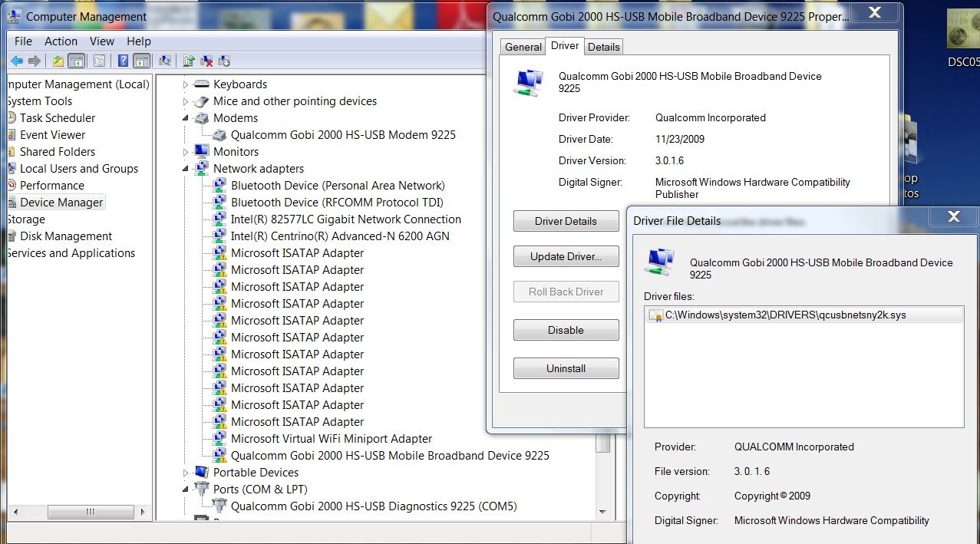Click the Monitors category icon
Viewport: 980px width, 544px height.
(x=202, y=152)
